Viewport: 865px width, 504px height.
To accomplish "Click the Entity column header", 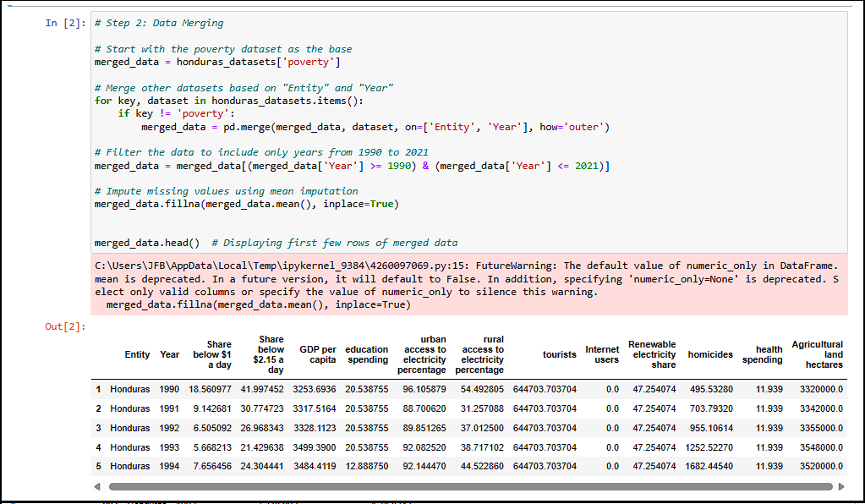I will tap(137, 354).
